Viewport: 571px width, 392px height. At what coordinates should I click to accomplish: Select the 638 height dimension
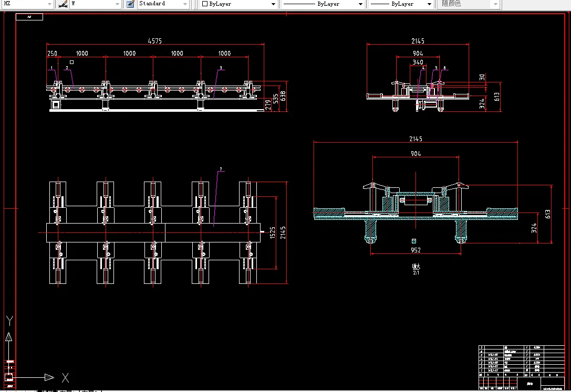[x=283, y=96]
